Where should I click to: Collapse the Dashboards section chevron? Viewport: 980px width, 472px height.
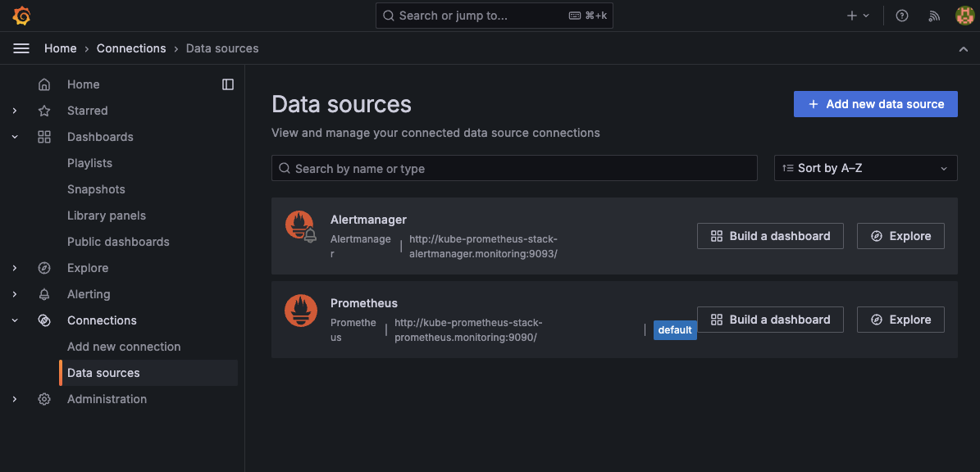click(x=15, y=137)
